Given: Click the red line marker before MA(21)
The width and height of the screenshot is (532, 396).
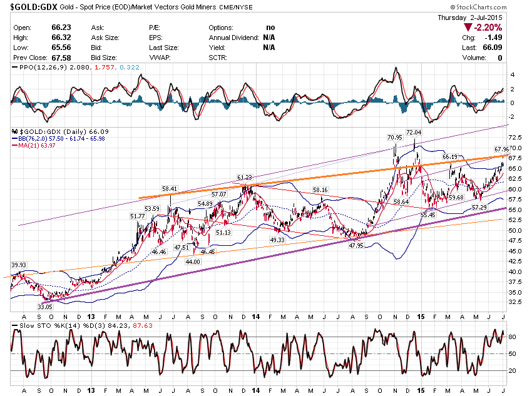Looking at the screenshot, I should (x=14, y=145).
